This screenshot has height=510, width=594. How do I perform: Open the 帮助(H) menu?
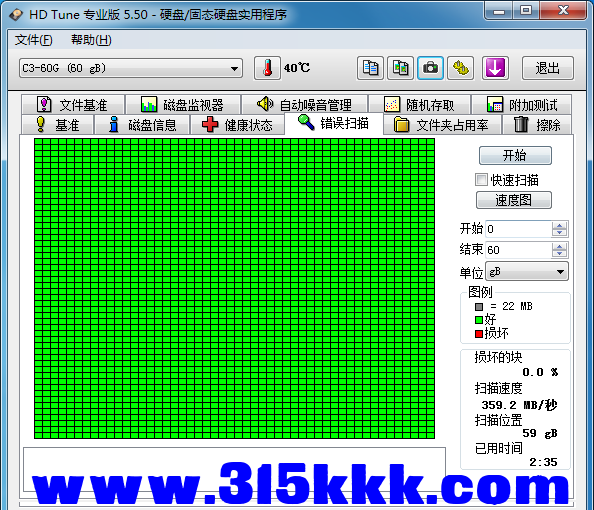coord(91,40)
